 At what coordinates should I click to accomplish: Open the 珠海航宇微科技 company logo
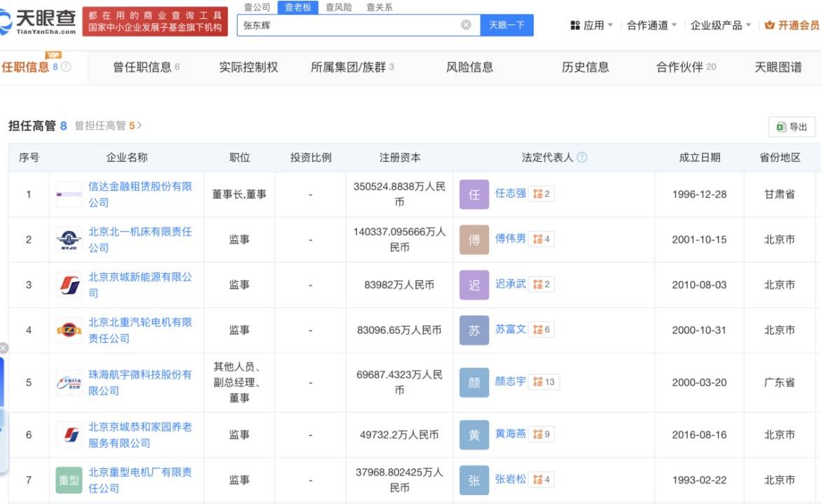pyautogui.click(x=69, y=383)
